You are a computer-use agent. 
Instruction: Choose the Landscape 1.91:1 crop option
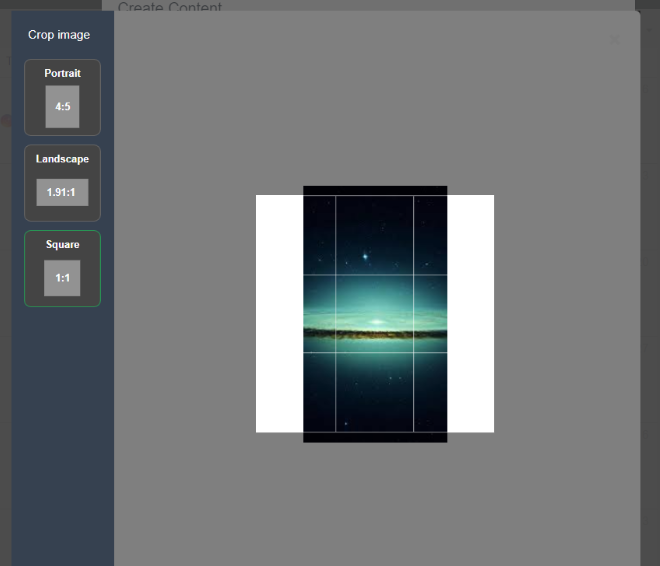(x=62, y=183)
